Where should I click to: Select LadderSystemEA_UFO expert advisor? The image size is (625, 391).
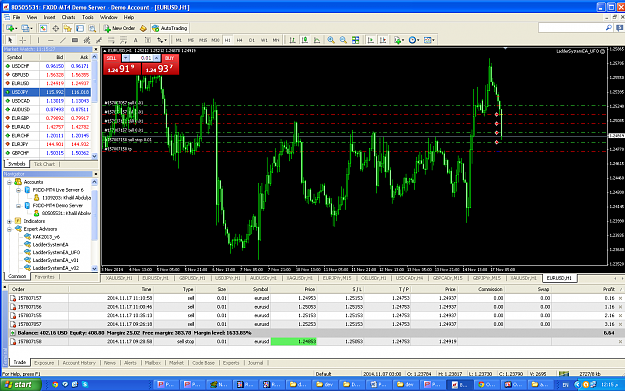56,252
